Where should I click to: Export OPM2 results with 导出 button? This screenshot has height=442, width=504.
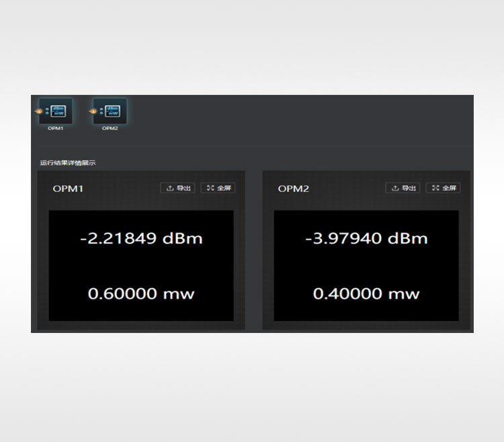[x=403, y=188]
